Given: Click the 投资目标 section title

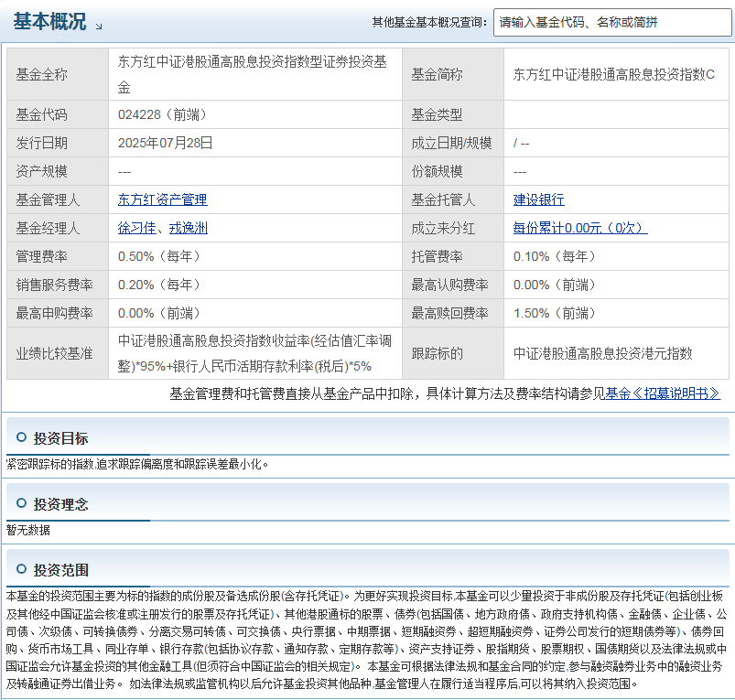Looking at the screenshot, I should 60,438.
